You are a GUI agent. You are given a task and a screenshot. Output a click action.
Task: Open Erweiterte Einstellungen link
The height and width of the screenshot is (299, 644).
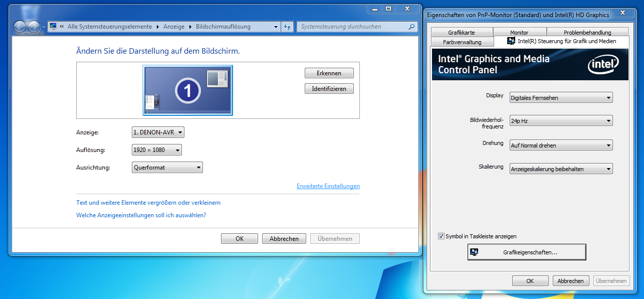coord(328,186)
